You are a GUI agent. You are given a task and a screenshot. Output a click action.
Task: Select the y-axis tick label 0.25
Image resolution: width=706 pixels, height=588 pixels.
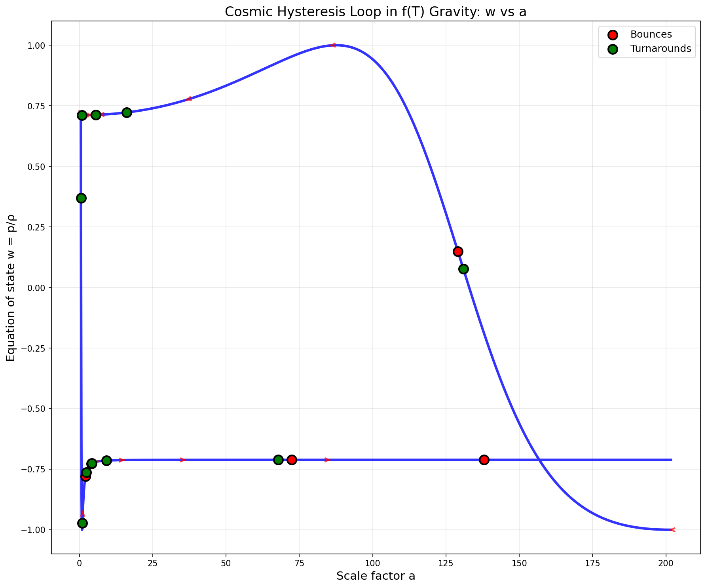(37, 227)
